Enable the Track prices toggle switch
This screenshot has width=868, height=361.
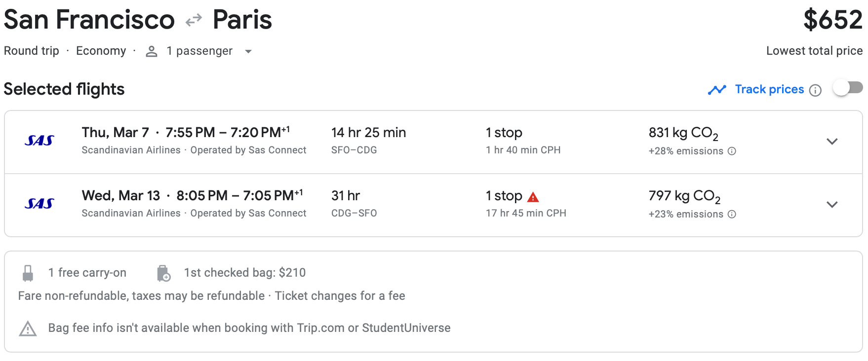(x=847, y=88)
